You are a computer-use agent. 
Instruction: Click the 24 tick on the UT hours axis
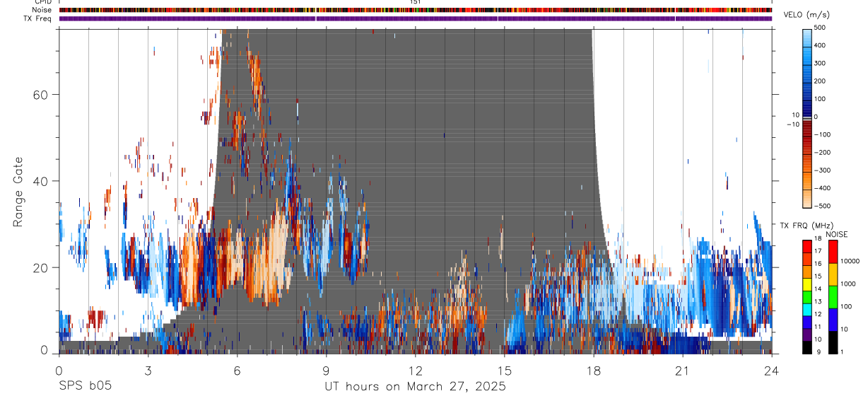[x=772, y=370]
